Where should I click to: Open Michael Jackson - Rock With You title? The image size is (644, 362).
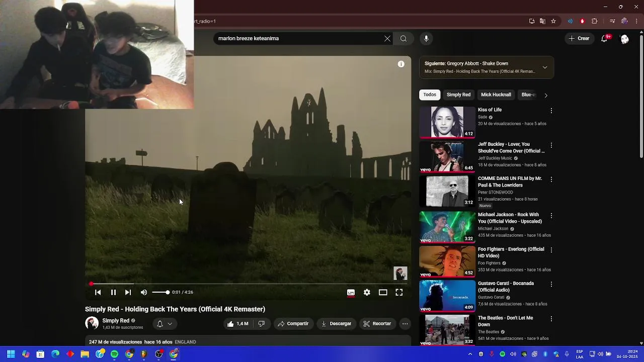510,218
